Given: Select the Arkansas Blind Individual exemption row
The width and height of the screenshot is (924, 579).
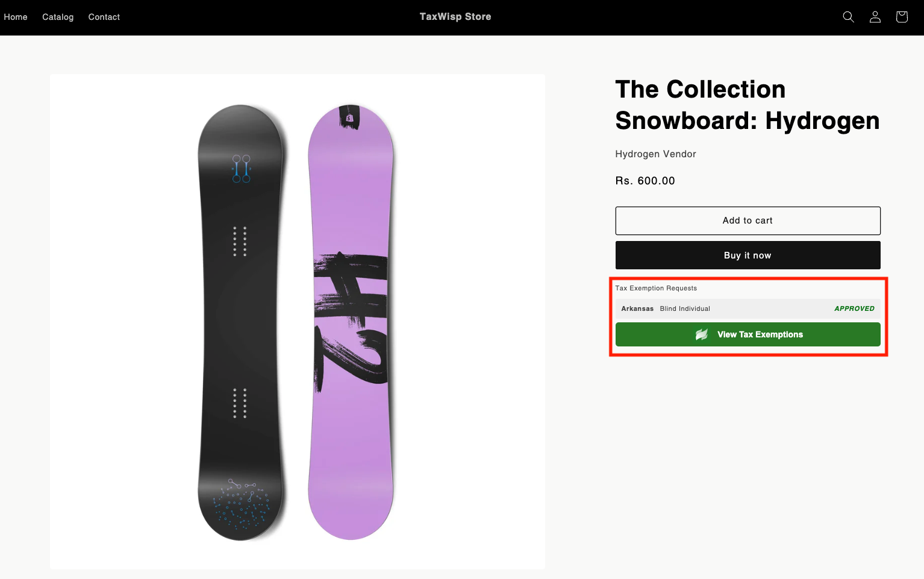Looking at the screenshot, I should coord(748,308).
